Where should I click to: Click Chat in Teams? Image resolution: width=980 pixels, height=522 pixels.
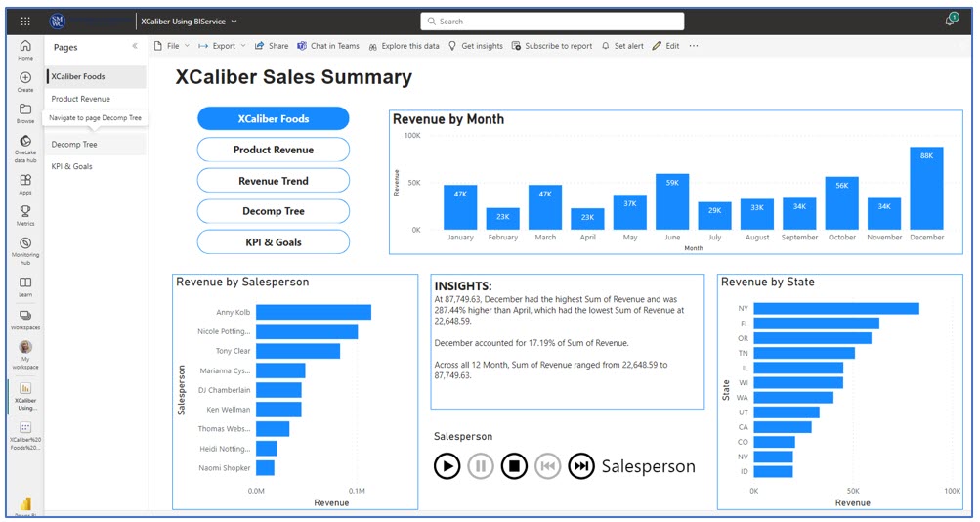coord(328,46)
